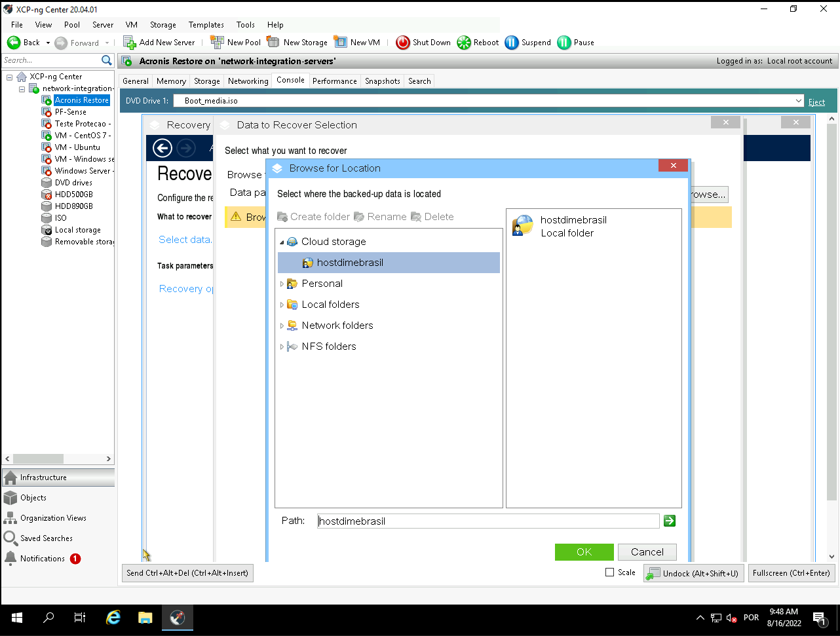Click the New VM icon

pyautogui.click(x=340, y=43)
